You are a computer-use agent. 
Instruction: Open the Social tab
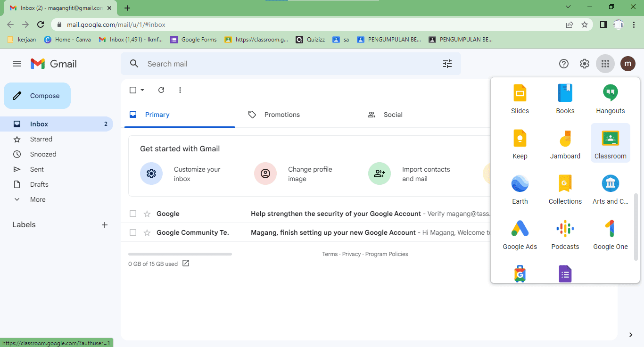[393, 114]
